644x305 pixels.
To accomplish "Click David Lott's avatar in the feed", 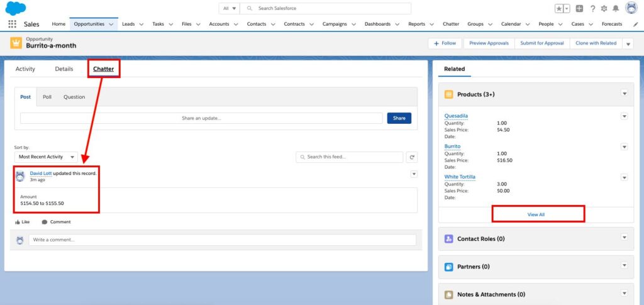I will pos(20,177).
